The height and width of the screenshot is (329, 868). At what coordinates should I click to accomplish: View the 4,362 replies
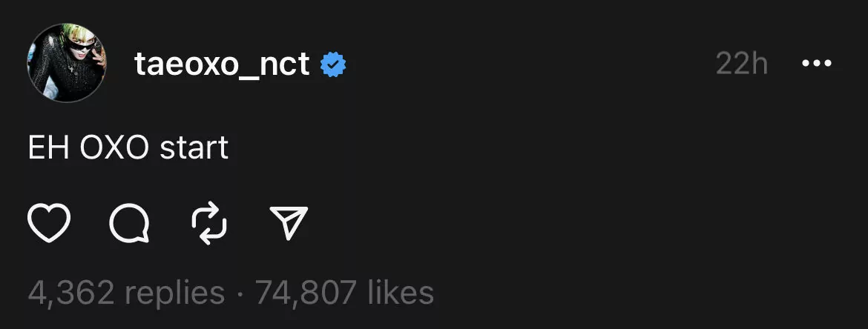coord(126,293)
